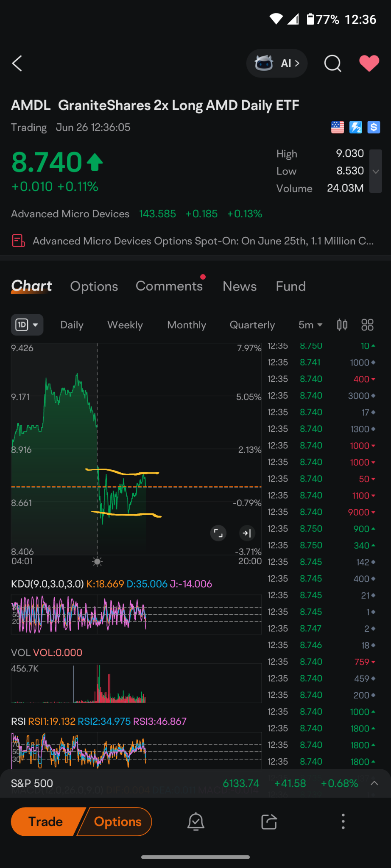The image size is (391, 868).
Task: Open the chart layout grid icon
Action: point(367,325)
